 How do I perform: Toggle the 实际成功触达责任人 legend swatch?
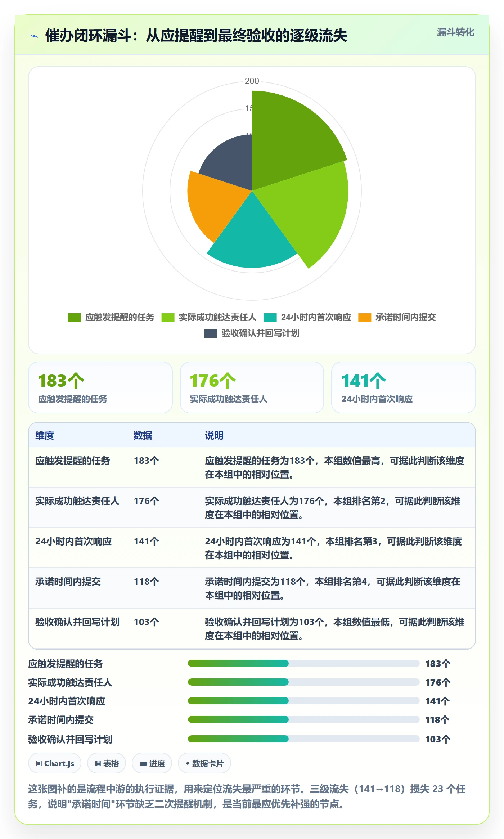168,318
